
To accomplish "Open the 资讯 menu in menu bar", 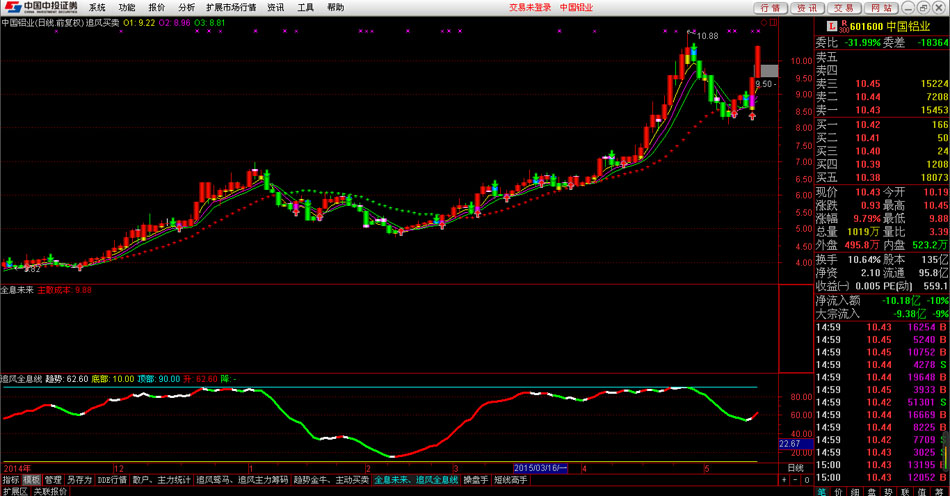I will click(x=276, y=7).
